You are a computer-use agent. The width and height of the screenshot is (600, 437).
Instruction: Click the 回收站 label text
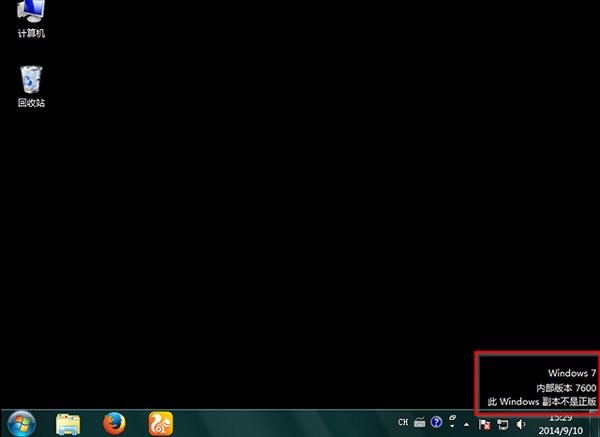pos(31,103)
